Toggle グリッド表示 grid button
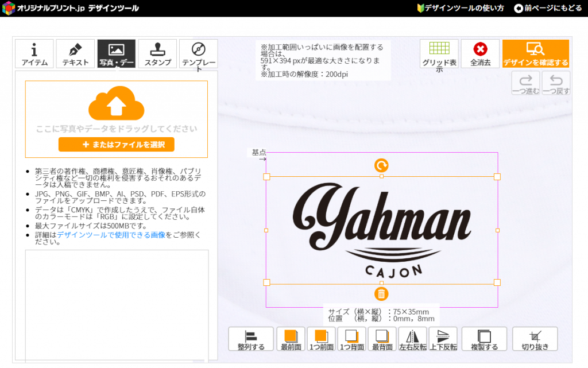Screen dimensions: 588x368 coord(439,53)
